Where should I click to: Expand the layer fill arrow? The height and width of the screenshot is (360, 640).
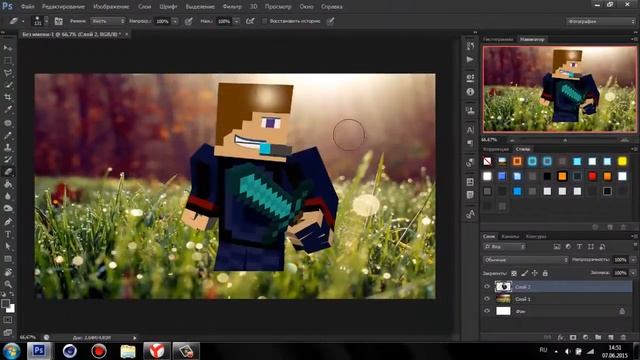coord(633,273)
